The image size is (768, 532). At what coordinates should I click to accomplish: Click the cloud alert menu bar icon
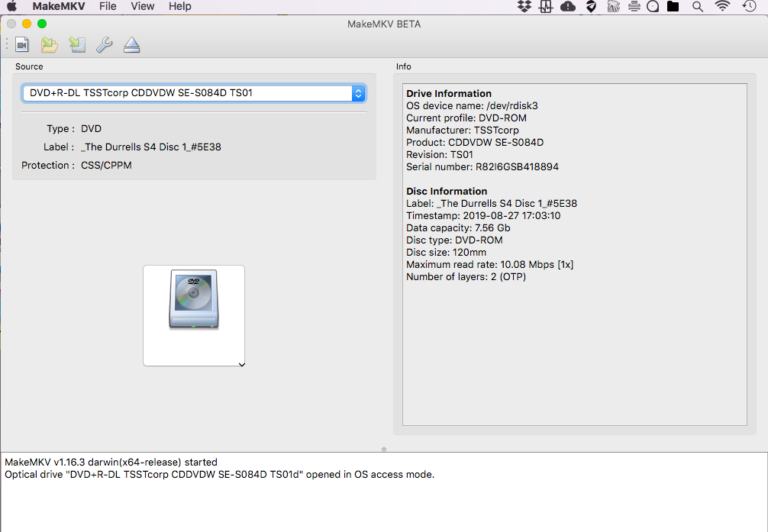[568, 6]
